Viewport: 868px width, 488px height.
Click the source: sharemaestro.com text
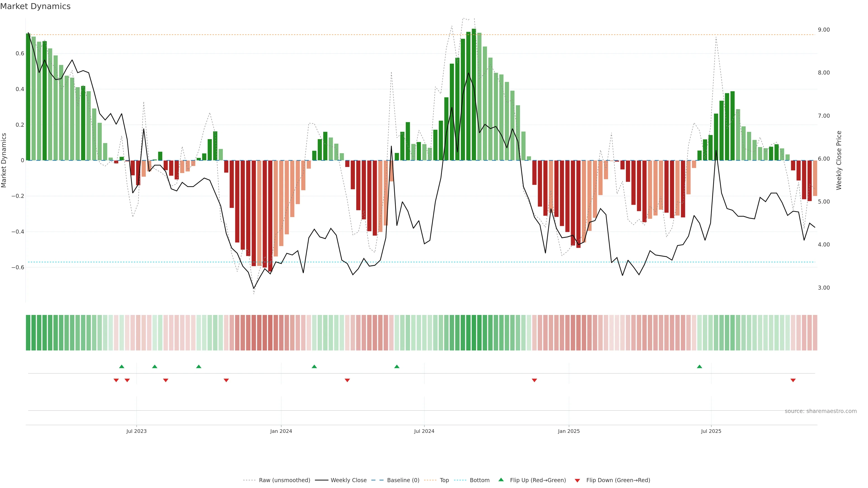point(821,411)
